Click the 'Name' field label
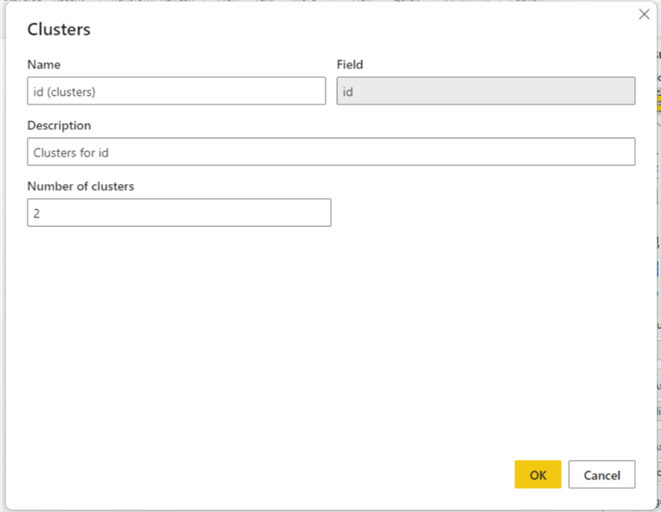 (x=44, y=65)
